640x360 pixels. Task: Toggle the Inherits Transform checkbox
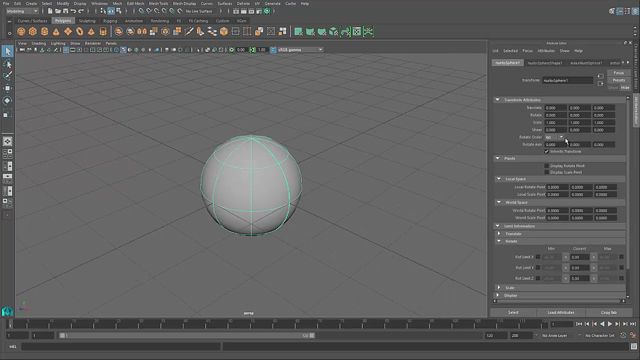click(x=547, y=151)
